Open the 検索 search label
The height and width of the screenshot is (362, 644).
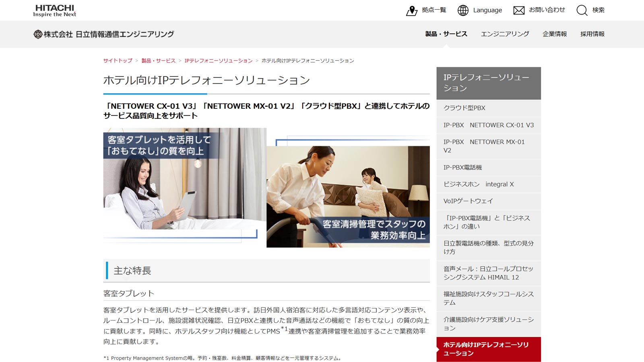(x=598, y=10)
